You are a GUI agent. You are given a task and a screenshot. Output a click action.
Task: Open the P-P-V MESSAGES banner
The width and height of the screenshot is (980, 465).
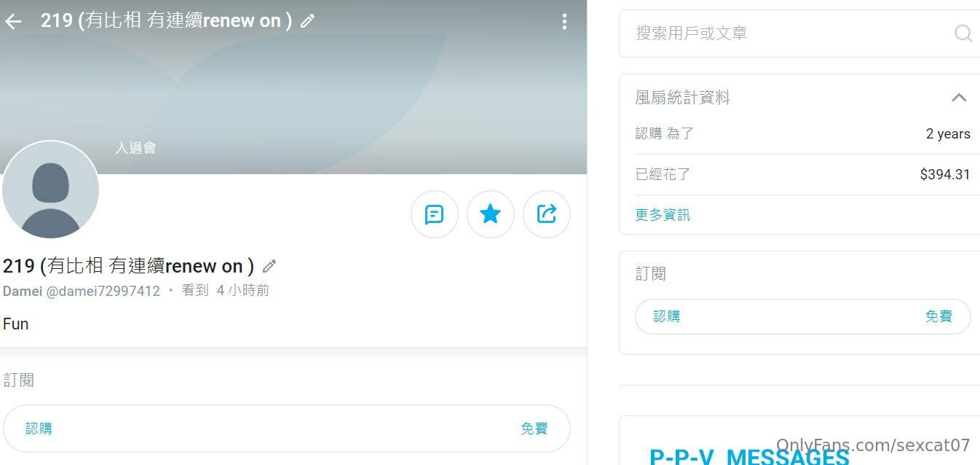(x=750, y=456)
